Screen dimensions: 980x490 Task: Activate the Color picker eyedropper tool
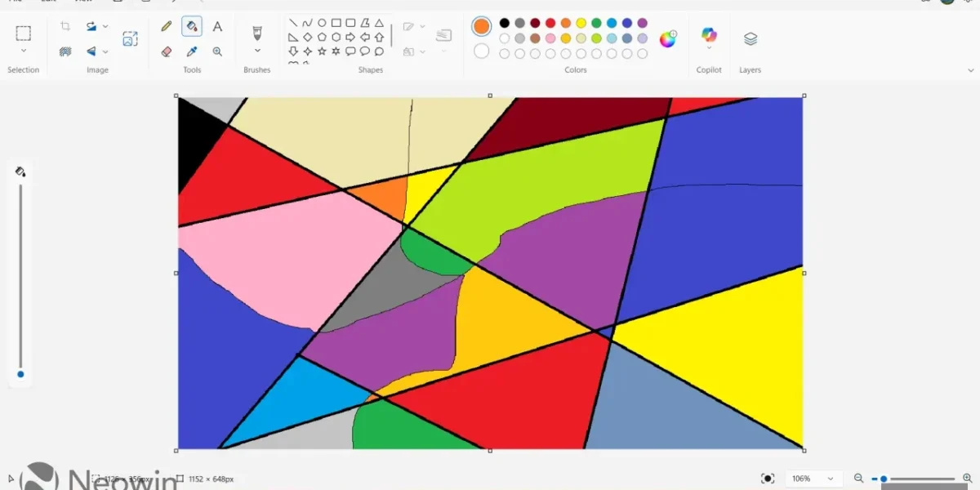pos(192,51)
